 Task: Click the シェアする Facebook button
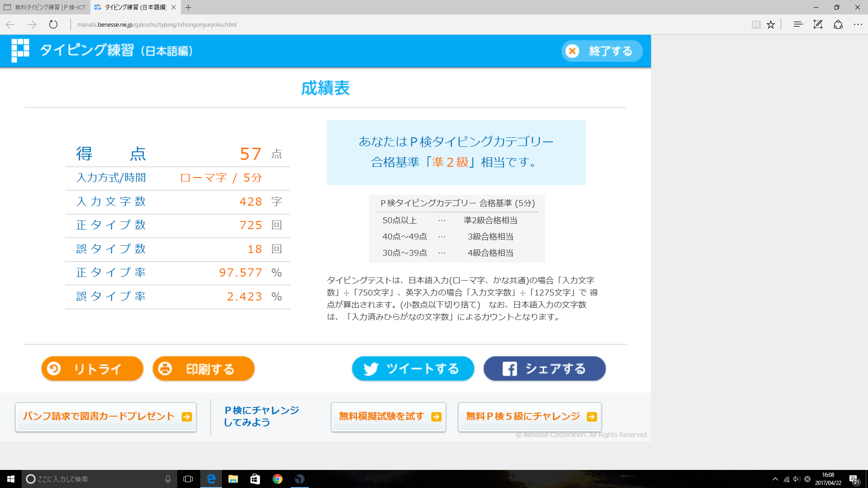[x=544, y=369]
